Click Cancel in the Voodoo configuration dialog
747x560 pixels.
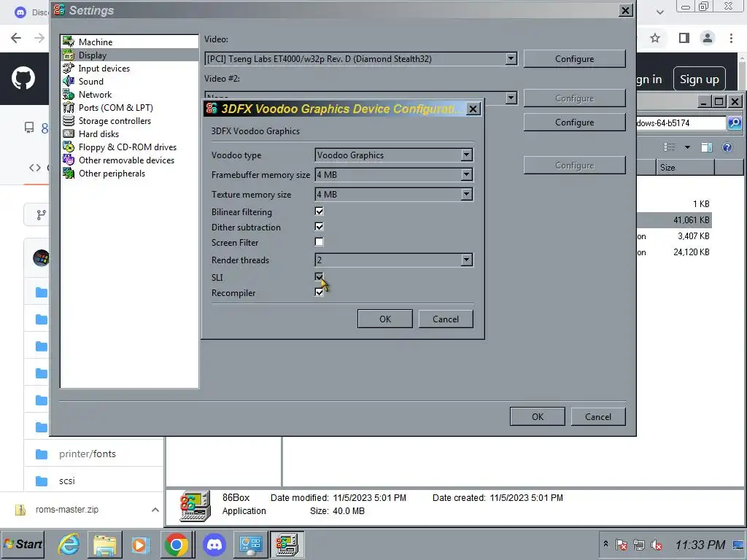click(x=446, y=319)
